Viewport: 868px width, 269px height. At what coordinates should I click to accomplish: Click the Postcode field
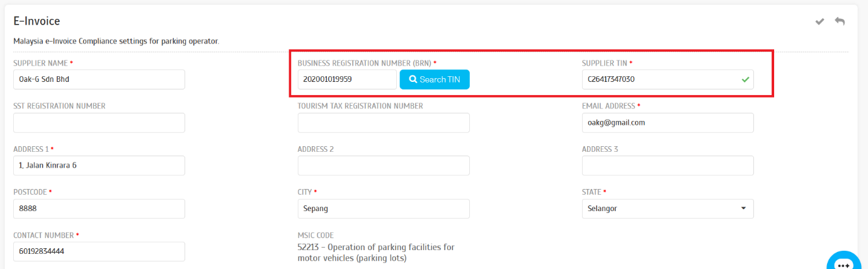tap(99, 209)
